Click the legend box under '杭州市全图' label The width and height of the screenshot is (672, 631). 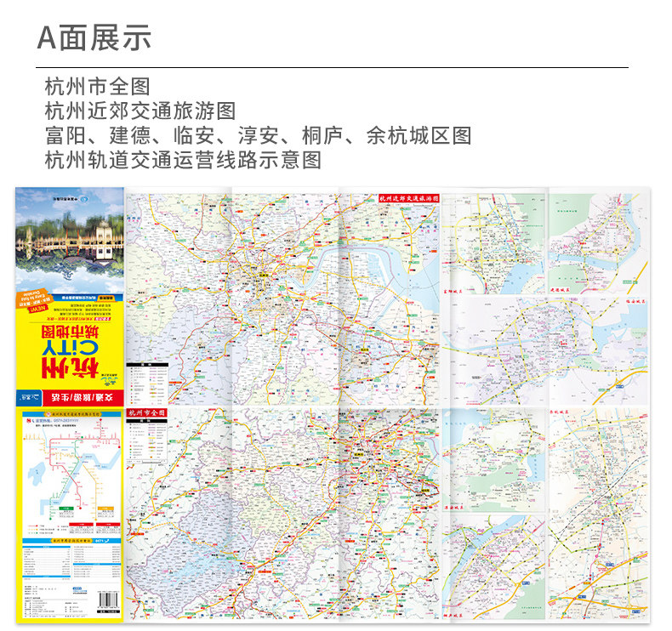pos(146,441)
